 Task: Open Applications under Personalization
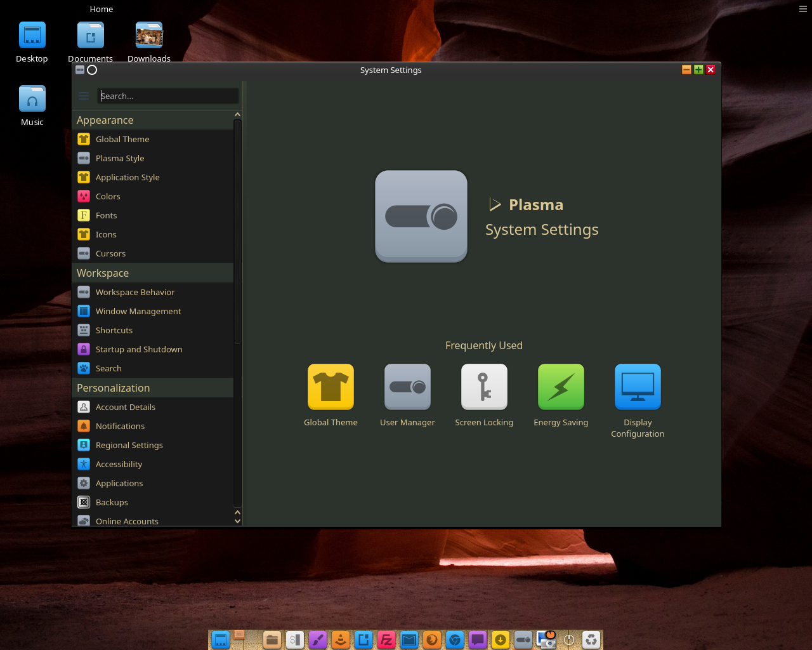pos(153,483)
